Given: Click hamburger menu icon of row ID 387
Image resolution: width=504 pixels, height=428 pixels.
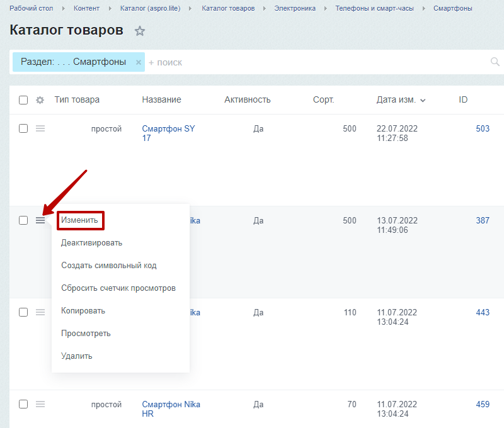Looking at the screenshot, I should point(40,220).
